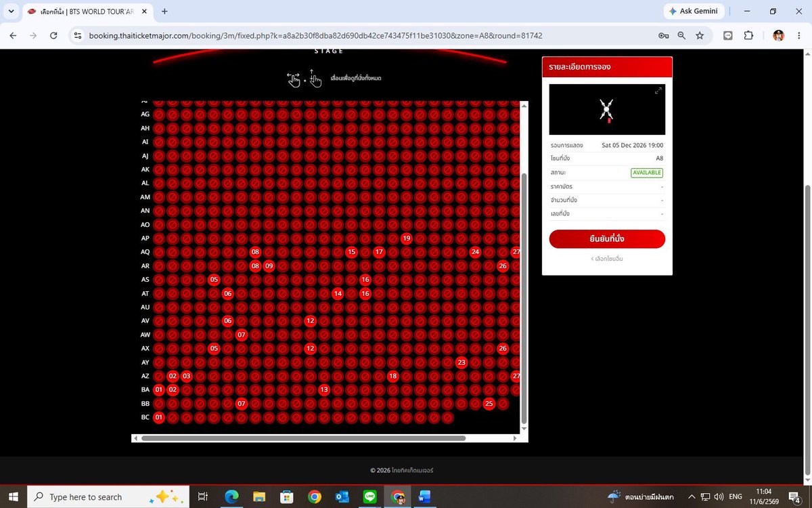This screenshot has height=508, width=812.
Task: Click the red ยืนยันที่นั่ง confirm button
Action: (607, 239)
